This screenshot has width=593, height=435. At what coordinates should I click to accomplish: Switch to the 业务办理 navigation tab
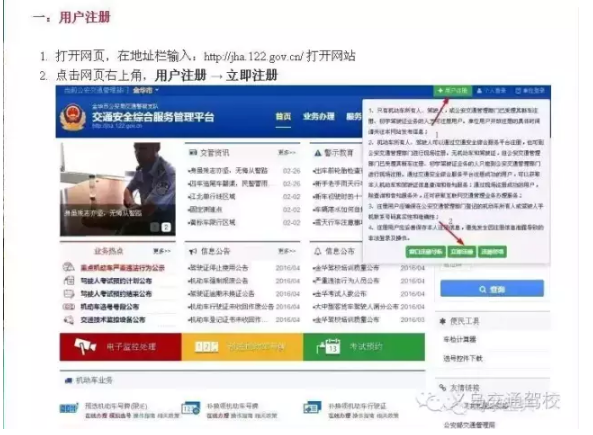pos(318,117)
